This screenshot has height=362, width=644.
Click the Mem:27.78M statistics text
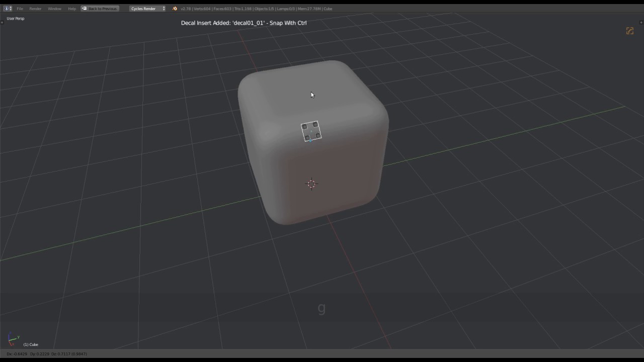(x=309, y=9)
